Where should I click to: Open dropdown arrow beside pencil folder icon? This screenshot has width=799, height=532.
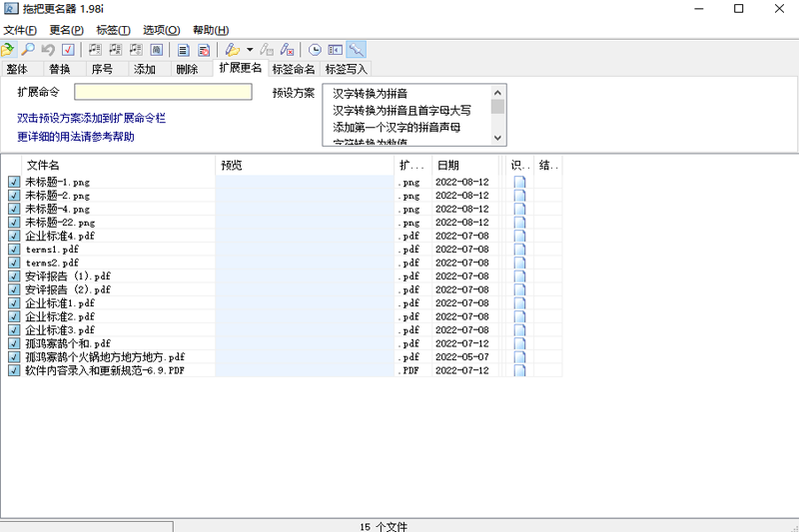pyautogui.click(x=250, y=50)
